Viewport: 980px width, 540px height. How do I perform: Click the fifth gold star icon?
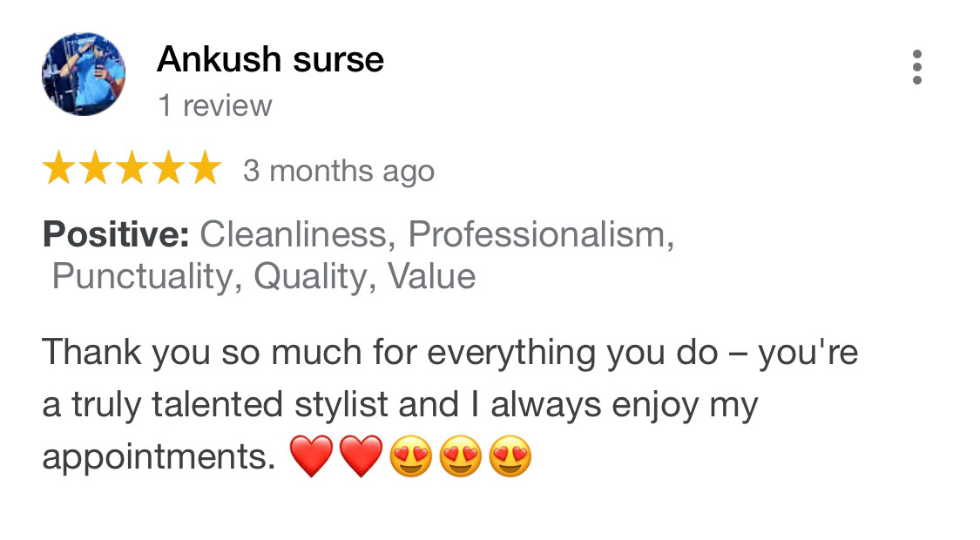tap(204, 168)
